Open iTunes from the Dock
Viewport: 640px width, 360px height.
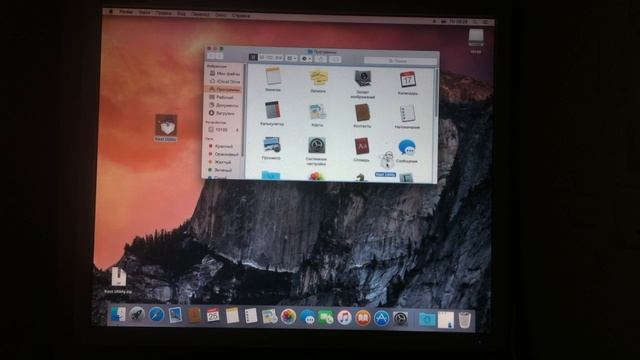tap(344, 318)
